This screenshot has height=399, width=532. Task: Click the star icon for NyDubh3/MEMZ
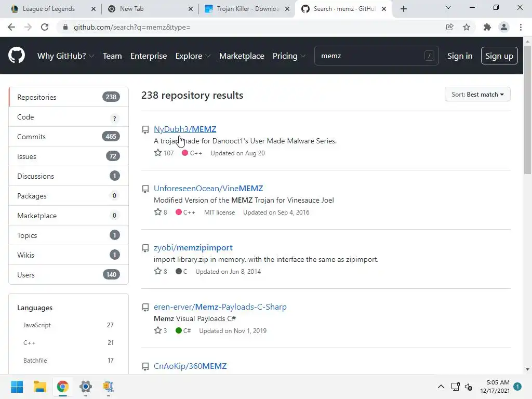tap(158, 153)
